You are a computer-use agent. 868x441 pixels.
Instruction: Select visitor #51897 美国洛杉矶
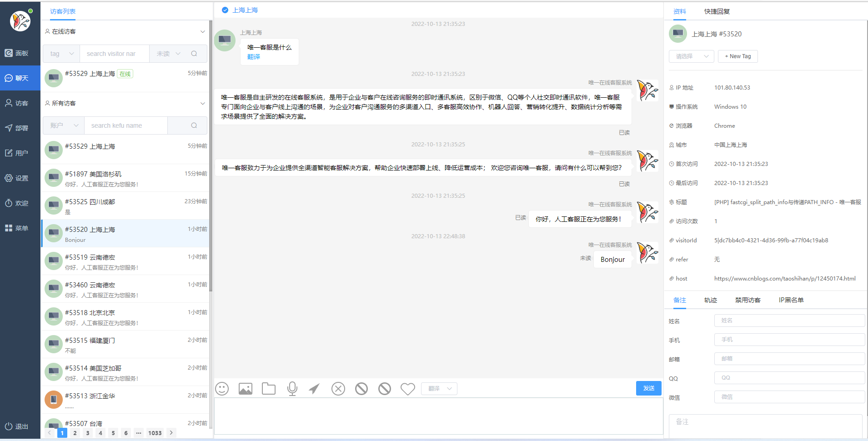point(125,178)
